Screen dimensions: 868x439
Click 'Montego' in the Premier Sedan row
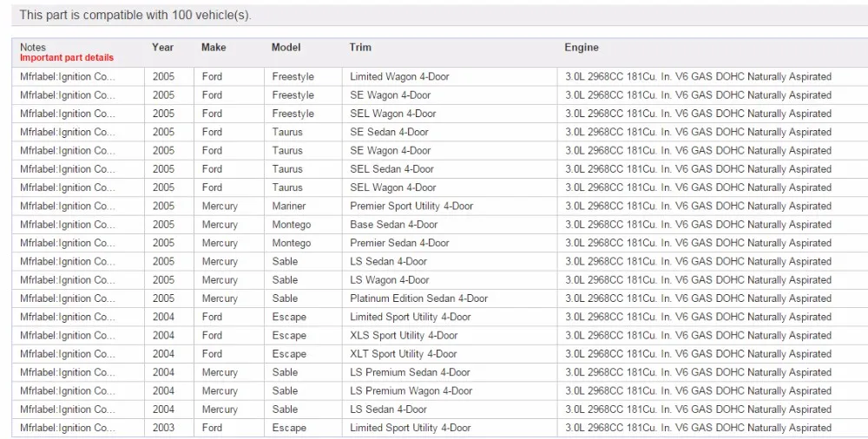[291, 242]
